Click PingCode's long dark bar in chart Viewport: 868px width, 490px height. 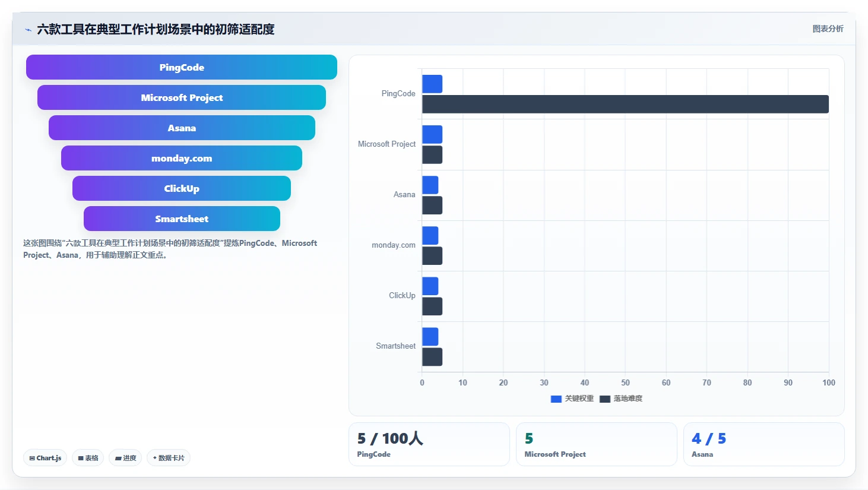tap(625, 104)
